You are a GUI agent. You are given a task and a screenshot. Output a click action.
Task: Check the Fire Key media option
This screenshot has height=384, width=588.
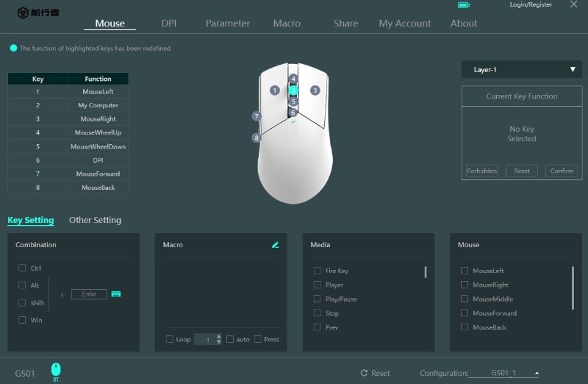click(318, 271)
